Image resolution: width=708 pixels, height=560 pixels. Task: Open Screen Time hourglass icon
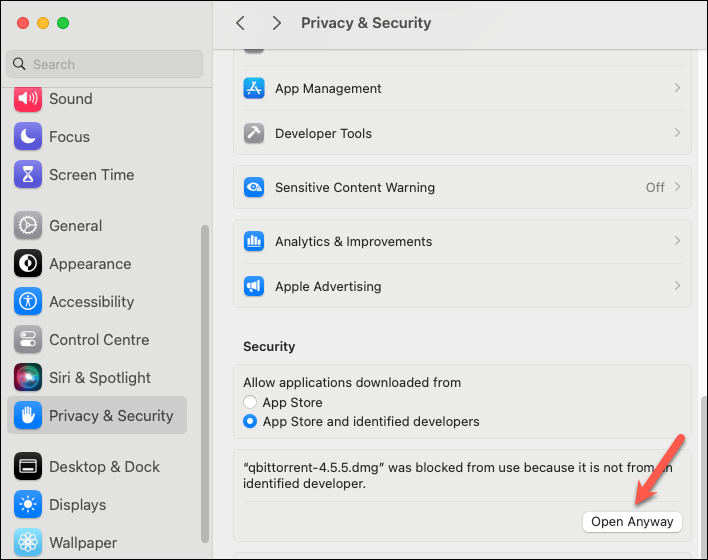coord(28,174)
